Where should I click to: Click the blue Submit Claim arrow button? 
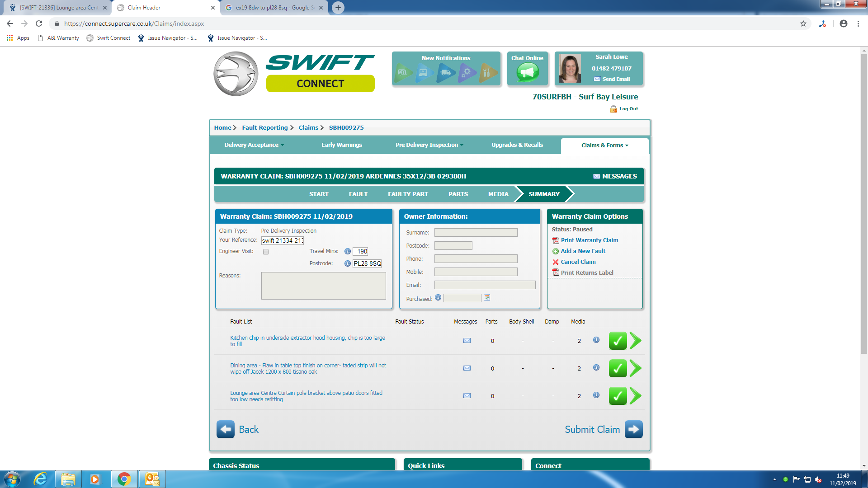[x=633, y=429]
